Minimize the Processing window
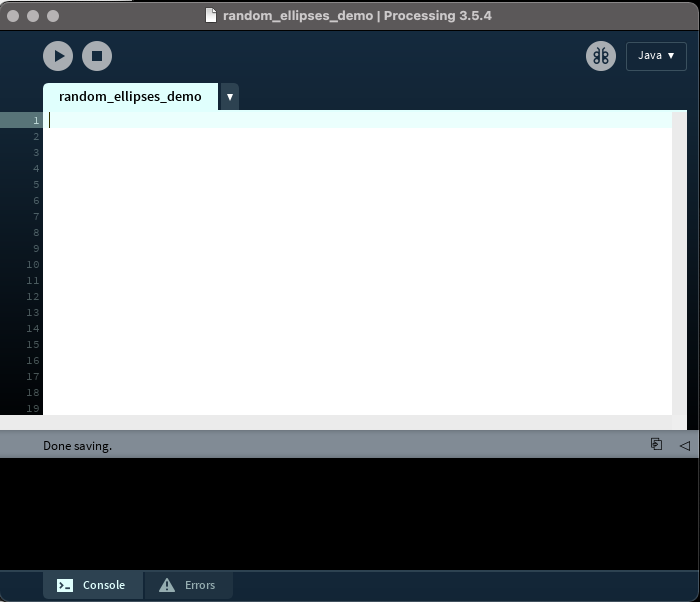This screenshot has height=602, width=700. [33, 16]
